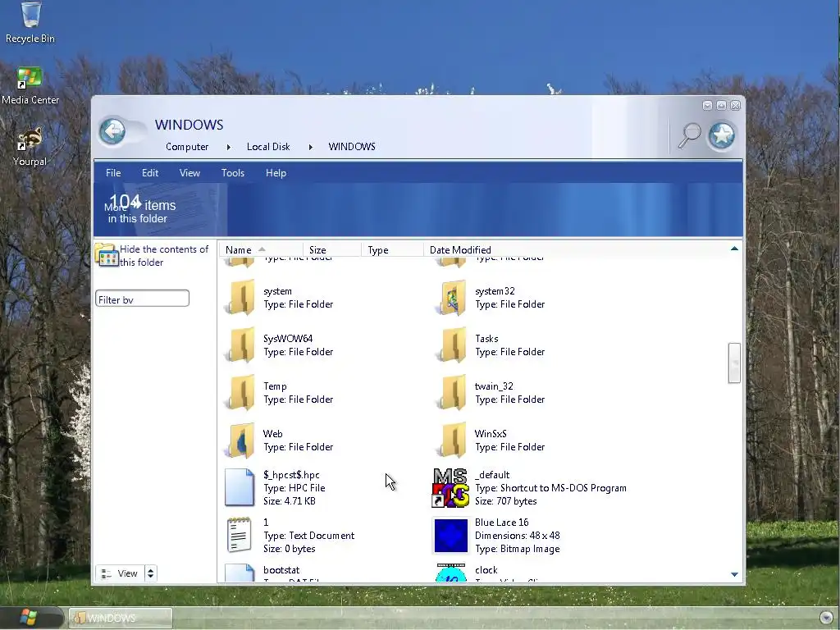Click the bootstat file name text
This screenshot has height=630, width=840.
click(x=281, y=570)
